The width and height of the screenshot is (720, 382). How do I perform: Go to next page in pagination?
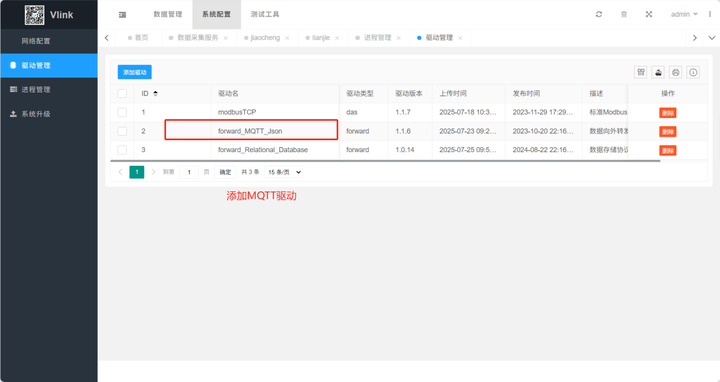[153, 172]
